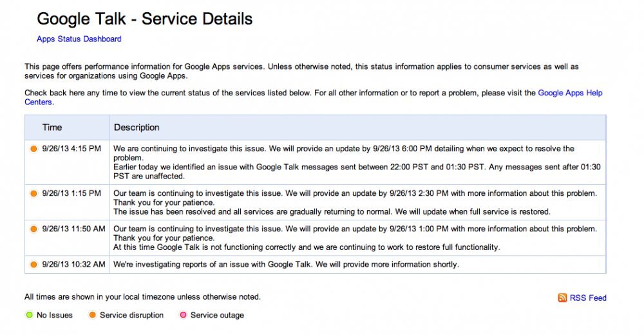The image size is (644, 335).
Task: Select the 9/26/13 11:50 AM timestamp
Action: pyautogui.click(x=73, y=229)
